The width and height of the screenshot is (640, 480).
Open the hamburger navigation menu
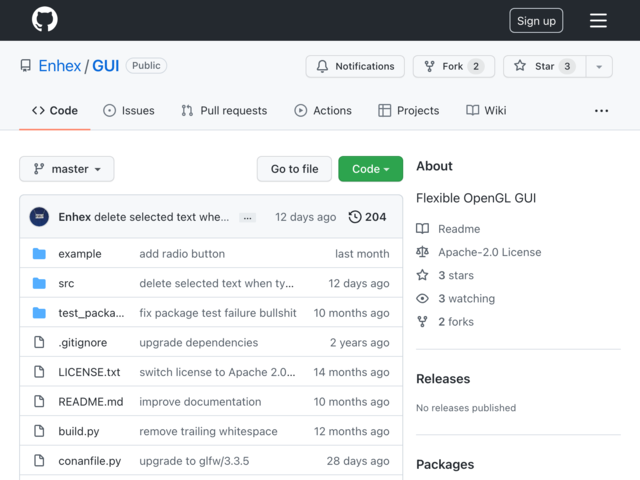(x=598, y=20)
